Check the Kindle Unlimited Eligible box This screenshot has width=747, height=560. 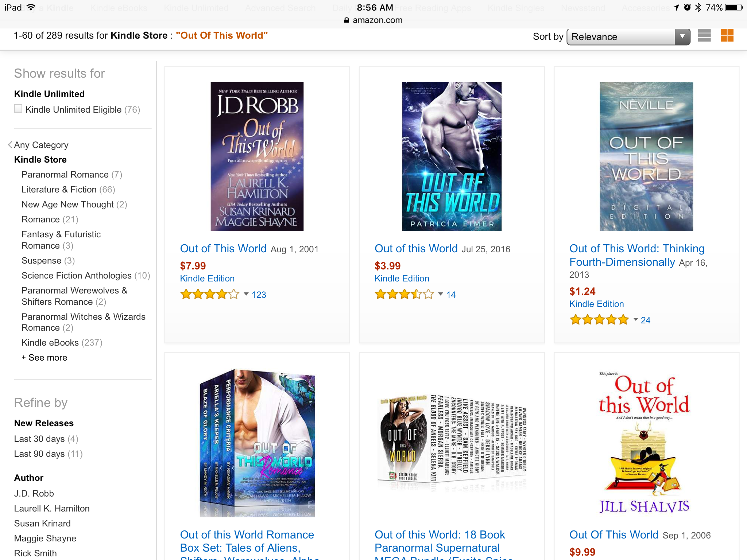coord(18,109)
